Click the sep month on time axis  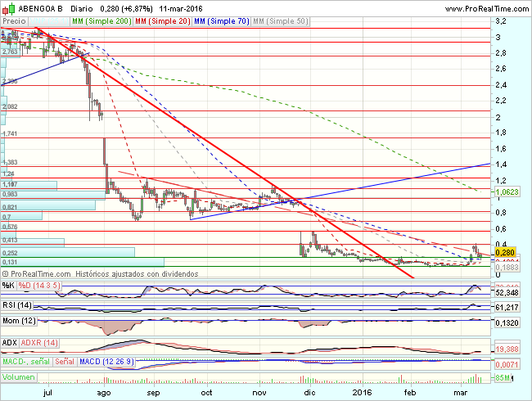pyautogui.click(x=153, y=393)
